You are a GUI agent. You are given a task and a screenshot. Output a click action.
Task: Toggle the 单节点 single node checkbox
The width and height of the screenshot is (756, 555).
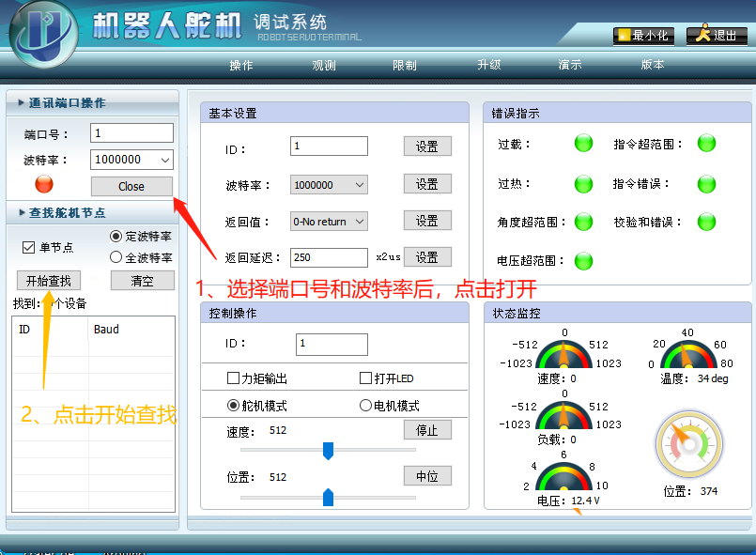pos(28,247)
